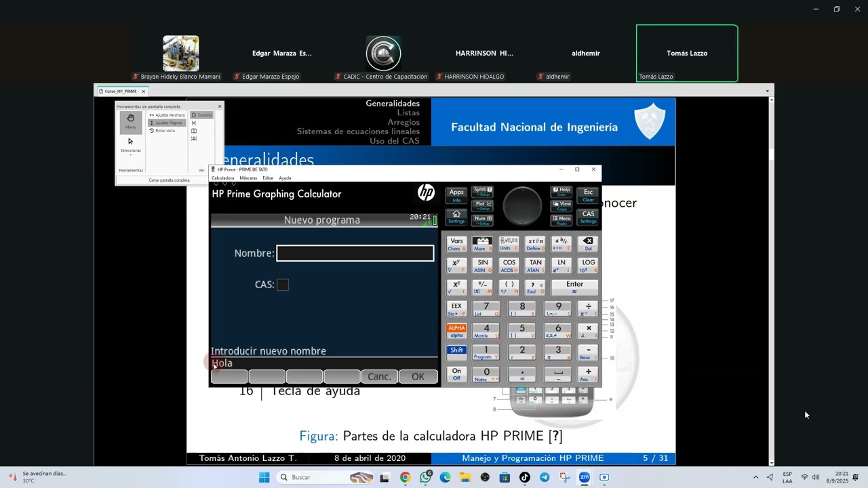Image resolution: width=868 pixels, height=488 pixels.
Task: Click the Menu Paste key
Action: point(561,220)
